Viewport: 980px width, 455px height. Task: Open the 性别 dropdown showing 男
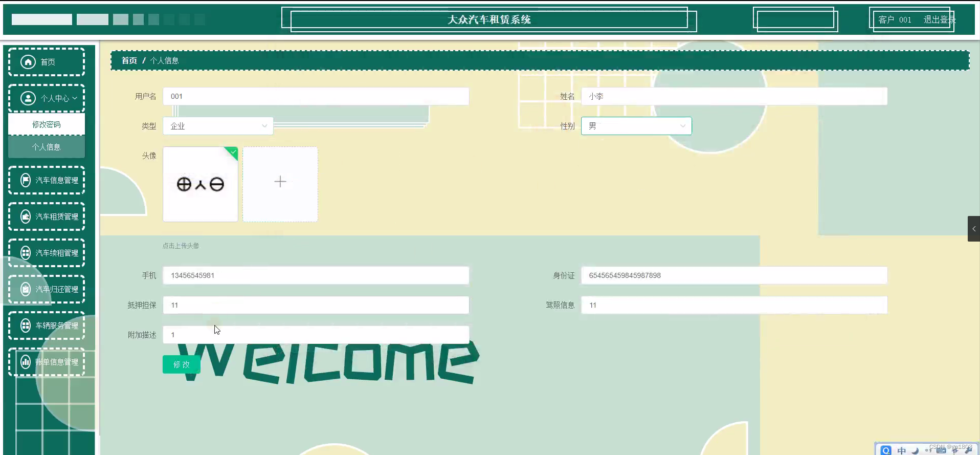click(x=636, y=126)
